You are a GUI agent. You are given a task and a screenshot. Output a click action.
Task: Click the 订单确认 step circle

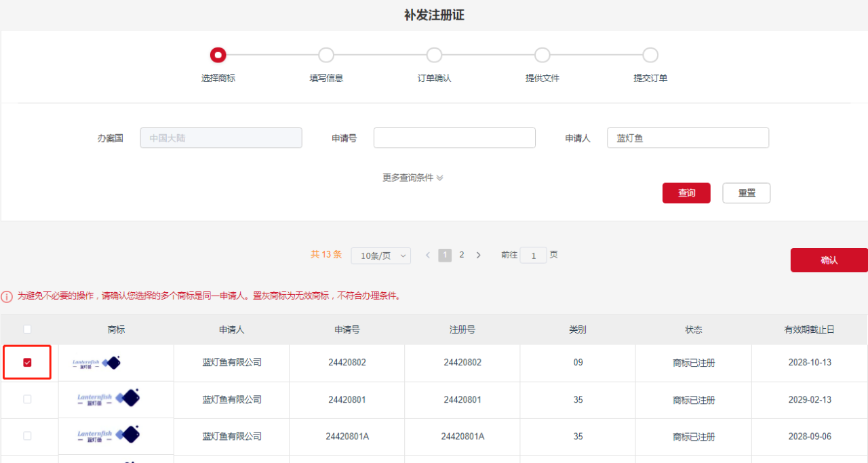pyautogui.click(x=434, y=55)
